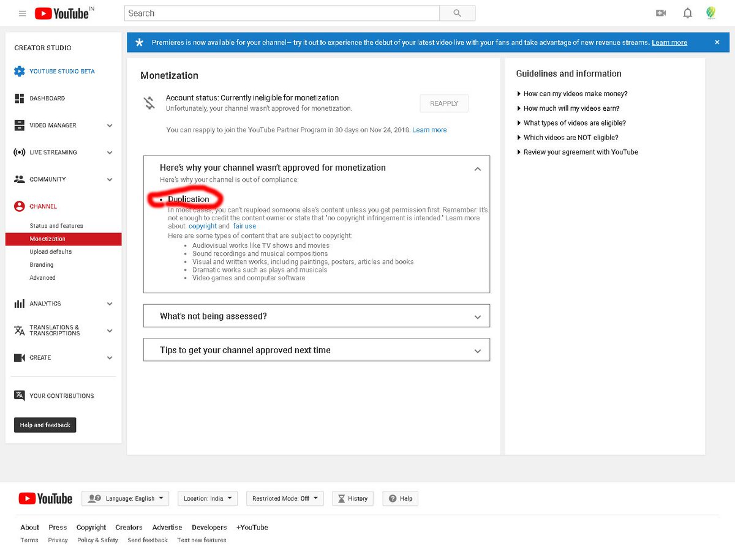Open Dashboard in Creator Studio
735x560 pixels.
(x=47, y=98)
